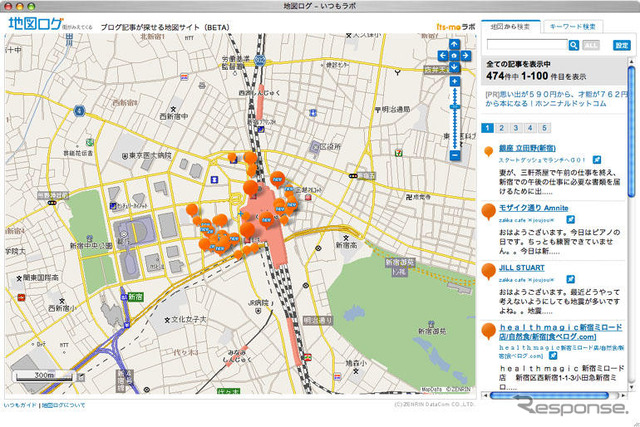Screen dimensions: 640x427
Task: Click blue pin button in JILL STUART entry
Action: click(x=571, y=279)
